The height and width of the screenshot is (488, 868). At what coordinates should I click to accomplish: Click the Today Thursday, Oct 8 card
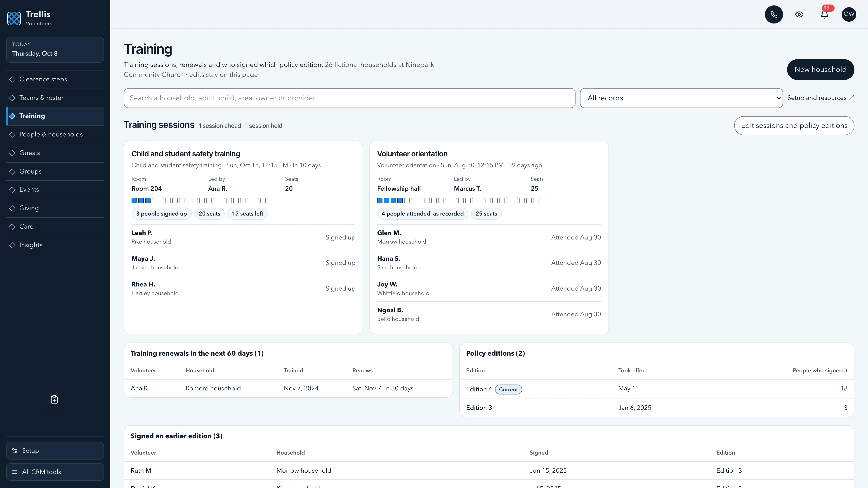point(55,49)
